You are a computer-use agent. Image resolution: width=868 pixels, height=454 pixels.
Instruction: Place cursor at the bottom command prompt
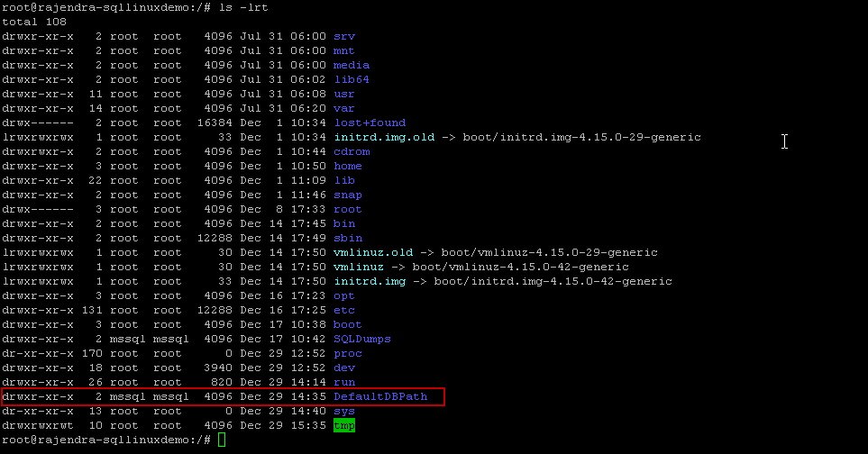222,440
